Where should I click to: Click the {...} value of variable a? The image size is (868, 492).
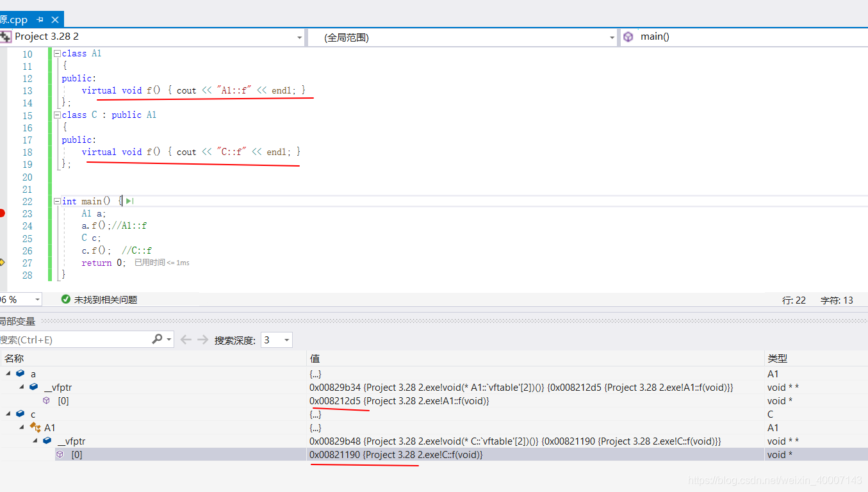315,374
